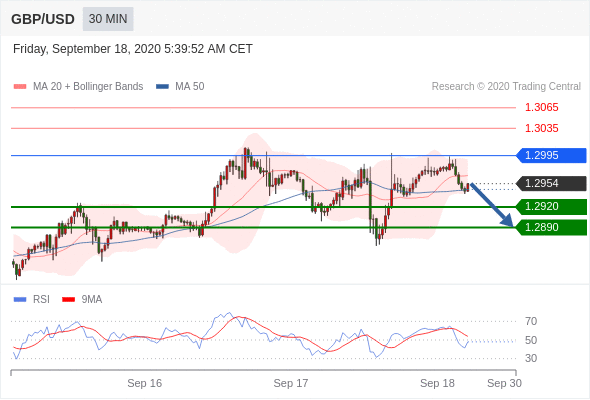Click the RSI 70 level label
The width and height of the screenshot is (590, 400).
tap(531, 321)
